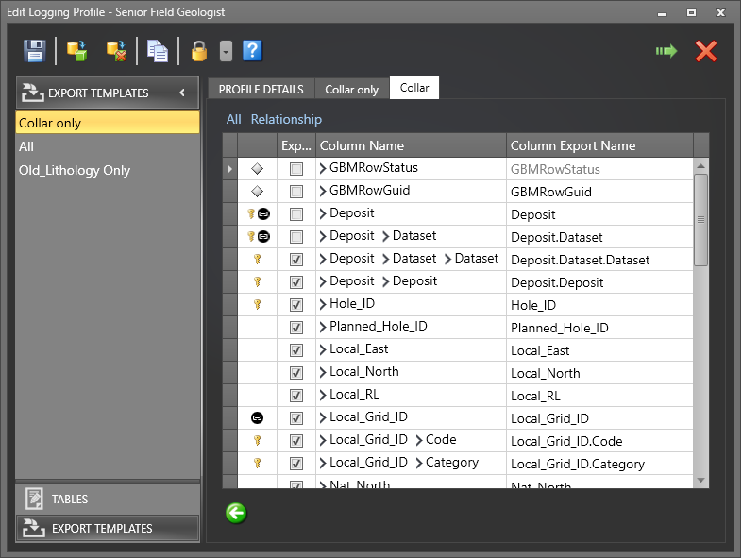Click key icon on Local_Grid_ID.Category row
This screenshot has width=742, height=560.
pyautogui.click(x=258, y=464)
